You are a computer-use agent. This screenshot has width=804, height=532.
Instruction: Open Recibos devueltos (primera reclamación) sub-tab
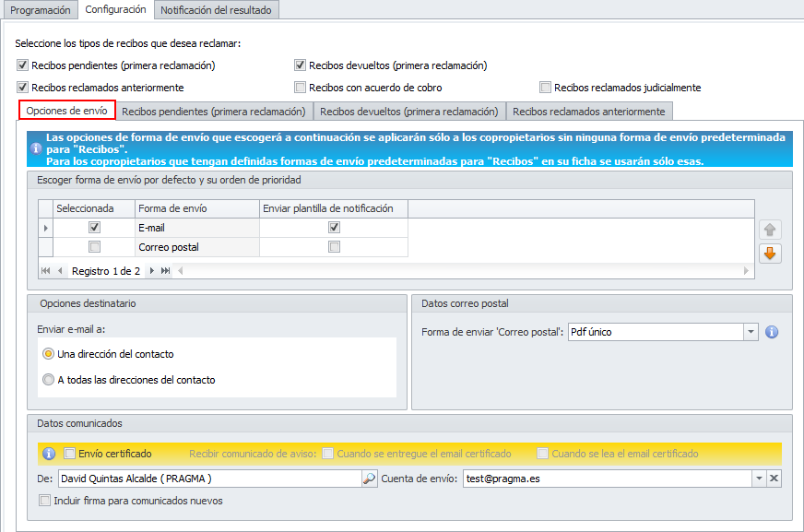409,112
